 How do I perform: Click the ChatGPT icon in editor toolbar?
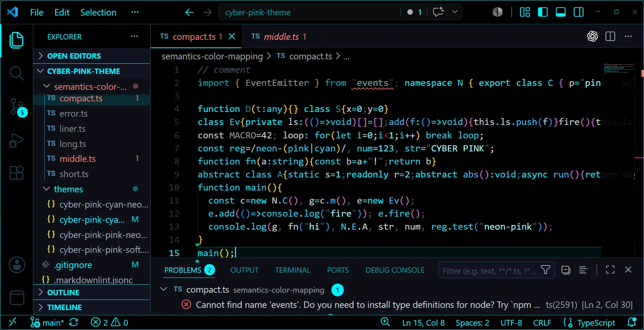pos(593,36)
